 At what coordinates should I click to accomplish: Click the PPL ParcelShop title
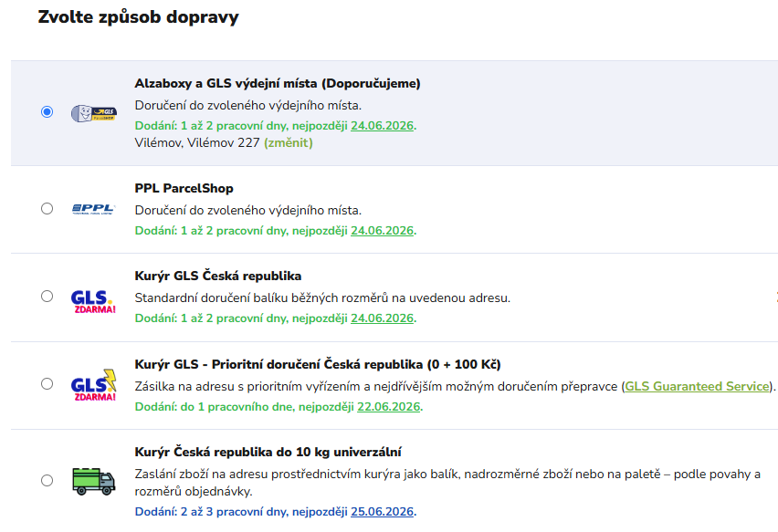tap(184, 188)
